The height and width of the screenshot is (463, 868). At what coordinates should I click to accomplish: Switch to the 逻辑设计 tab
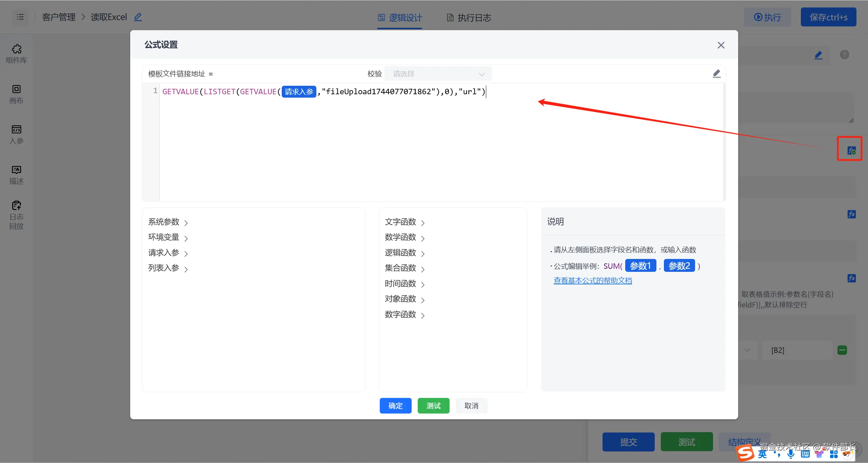pyautogui.click(x=400, y=18)
